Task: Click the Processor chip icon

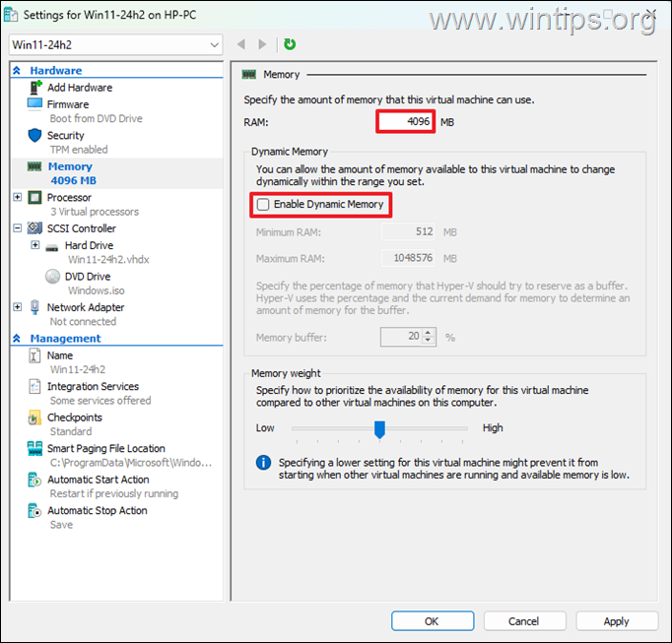Action: point(34,198)
